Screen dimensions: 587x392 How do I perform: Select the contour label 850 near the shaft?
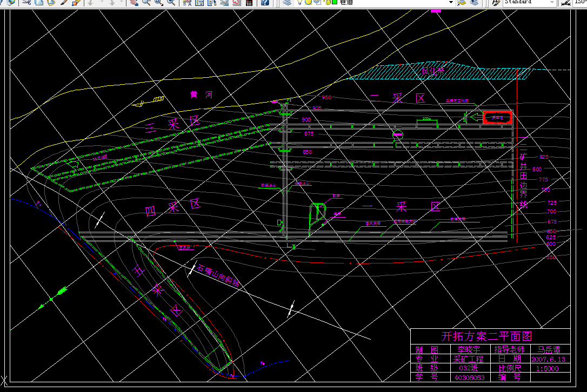[x=308, y=152]
